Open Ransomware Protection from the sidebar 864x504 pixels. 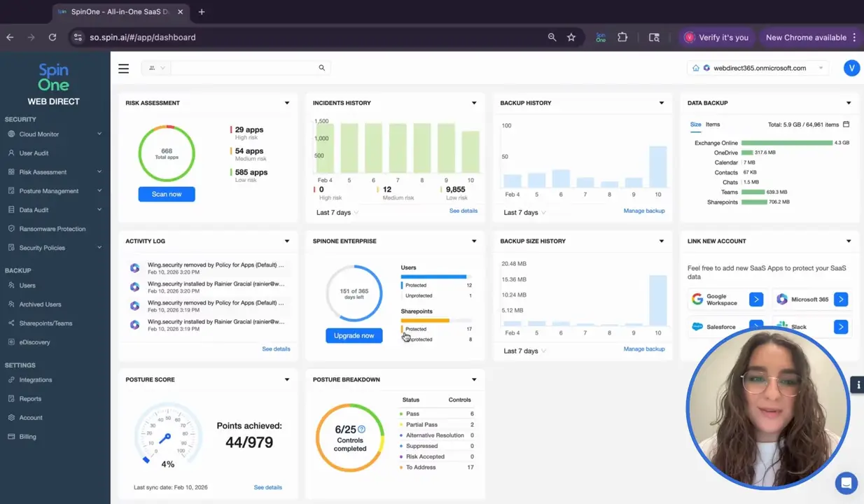52,229
